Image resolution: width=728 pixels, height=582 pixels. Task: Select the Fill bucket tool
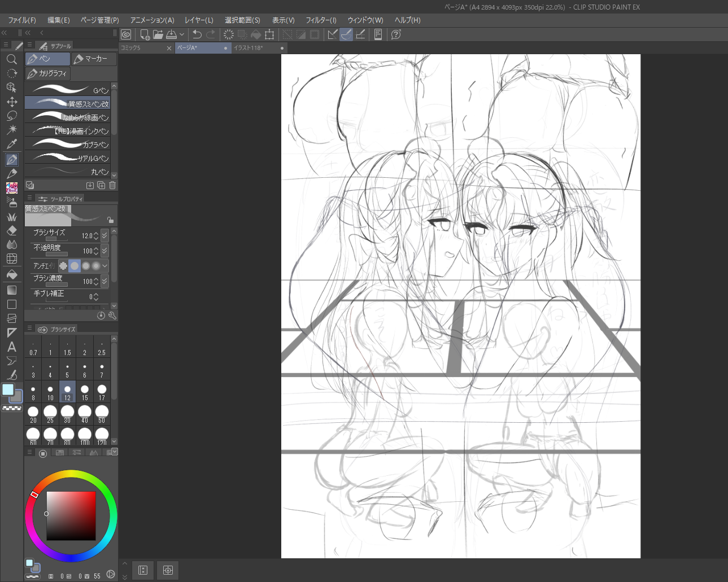click(x=11, y=275)
